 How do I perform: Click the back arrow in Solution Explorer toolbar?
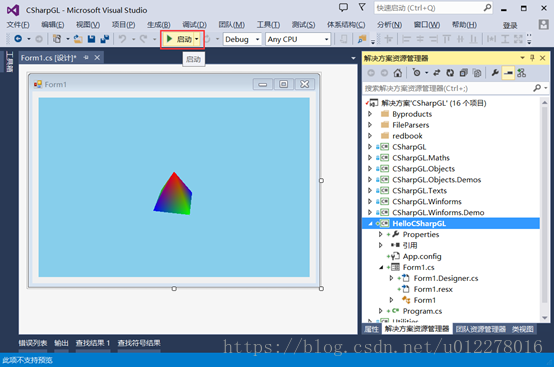tap(371, 73)
